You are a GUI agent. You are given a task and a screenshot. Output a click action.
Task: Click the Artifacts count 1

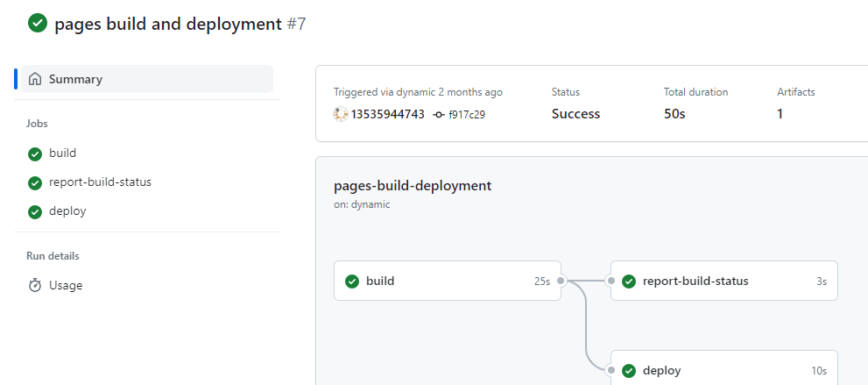pos(780,114)
